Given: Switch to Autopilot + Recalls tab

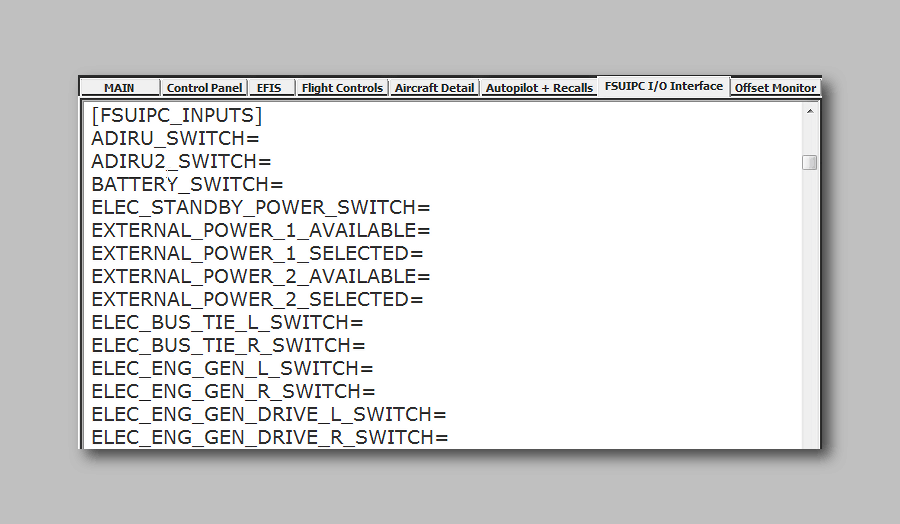Looking at the screenshot, I should (x=539, y=88).
